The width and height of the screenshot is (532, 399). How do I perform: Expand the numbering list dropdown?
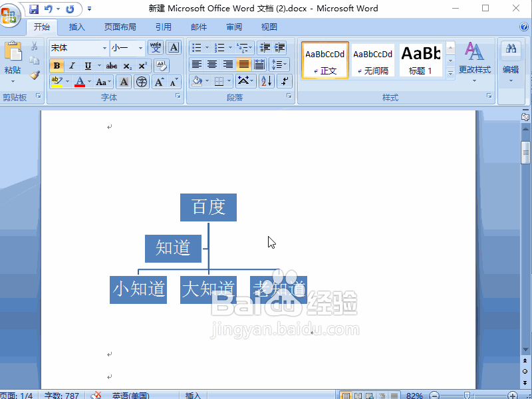[x=230, y=48]
